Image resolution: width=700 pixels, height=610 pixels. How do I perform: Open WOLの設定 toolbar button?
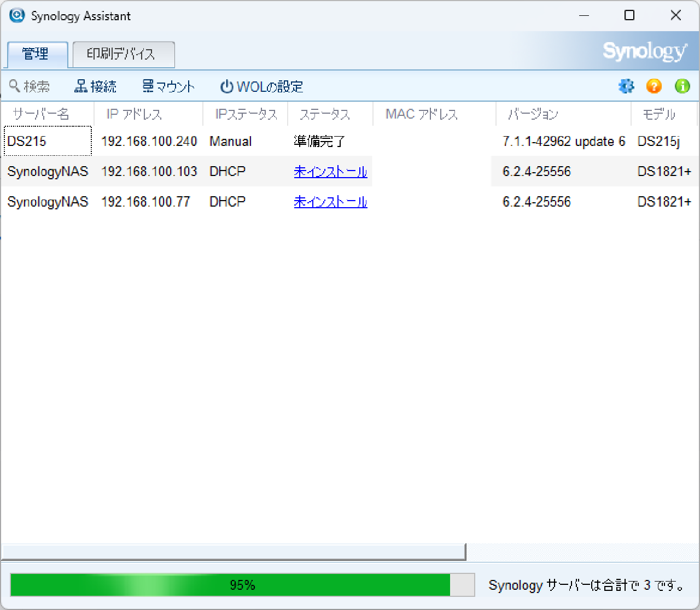[x=261, y=86]
